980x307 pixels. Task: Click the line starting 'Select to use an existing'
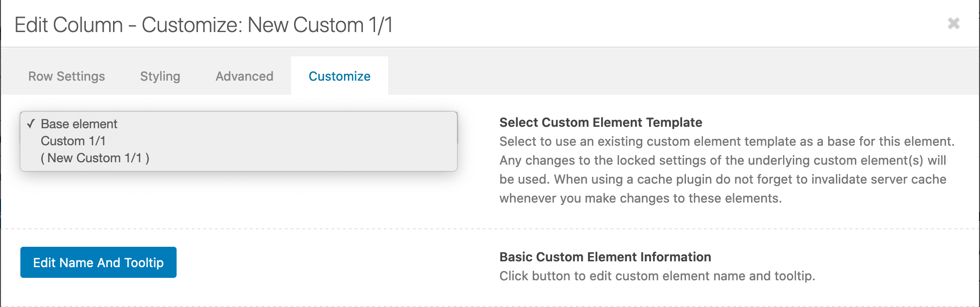click(727, 141)
